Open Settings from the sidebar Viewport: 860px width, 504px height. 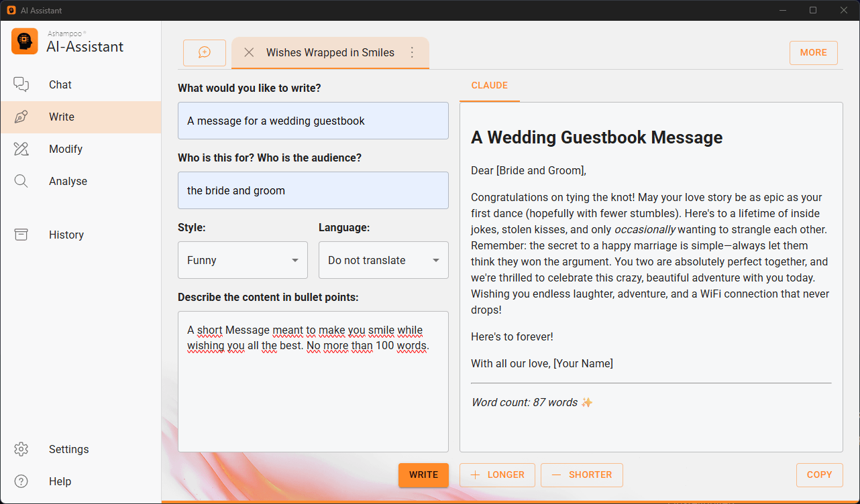(x=80, y=449)
